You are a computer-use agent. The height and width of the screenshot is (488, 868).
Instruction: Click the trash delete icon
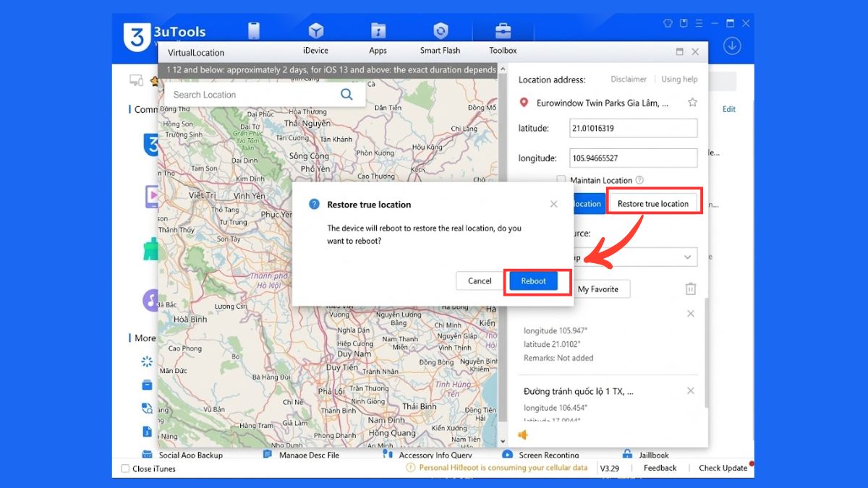(x=691, y=288)
